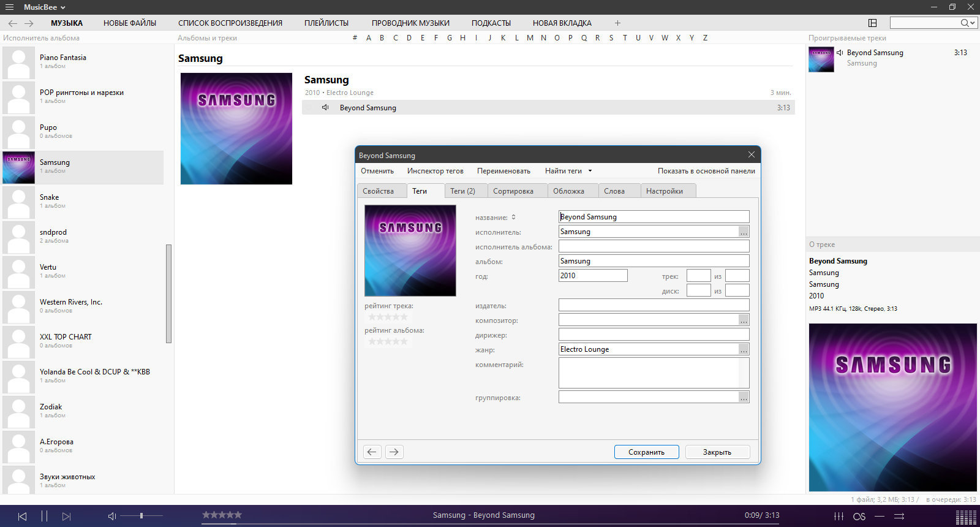Toggle Last.fm scrobbling icon

coord(859,517)
